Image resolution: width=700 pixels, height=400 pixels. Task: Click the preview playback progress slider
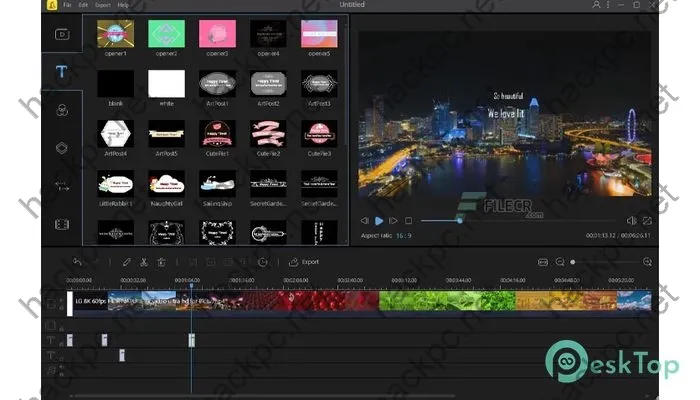[x=460, y=220]
